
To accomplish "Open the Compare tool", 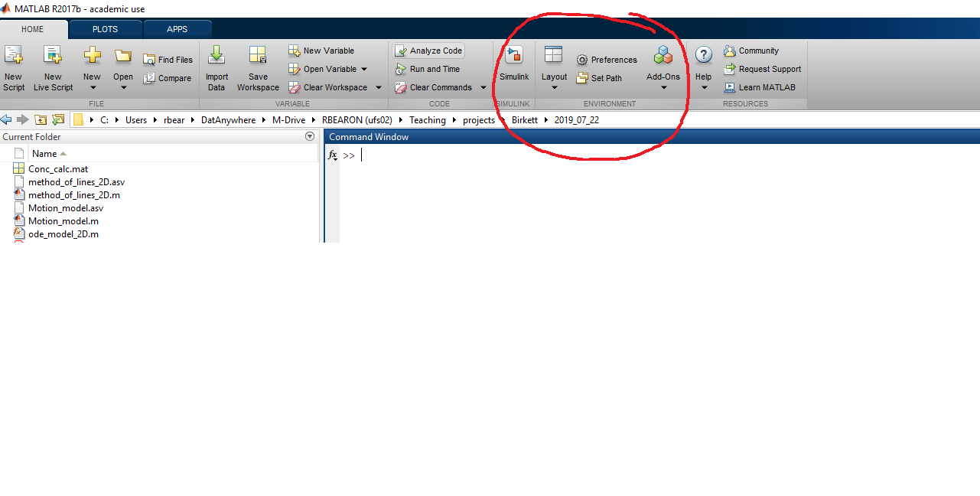I will [x=168, y=78].
